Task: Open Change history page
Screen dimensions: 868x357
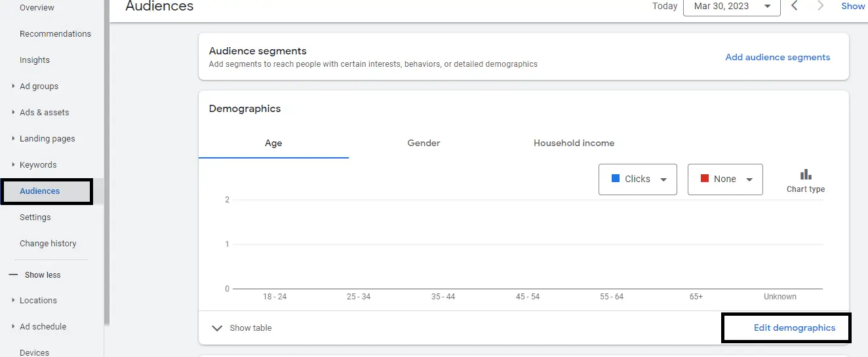Action: coord(48,243)
